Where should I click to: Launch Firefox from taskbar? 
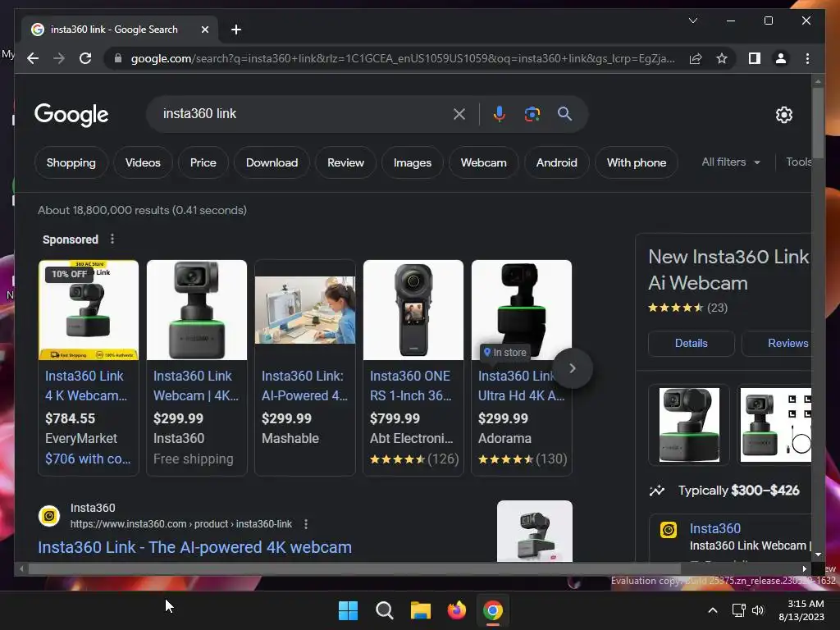tap(456, 610)
